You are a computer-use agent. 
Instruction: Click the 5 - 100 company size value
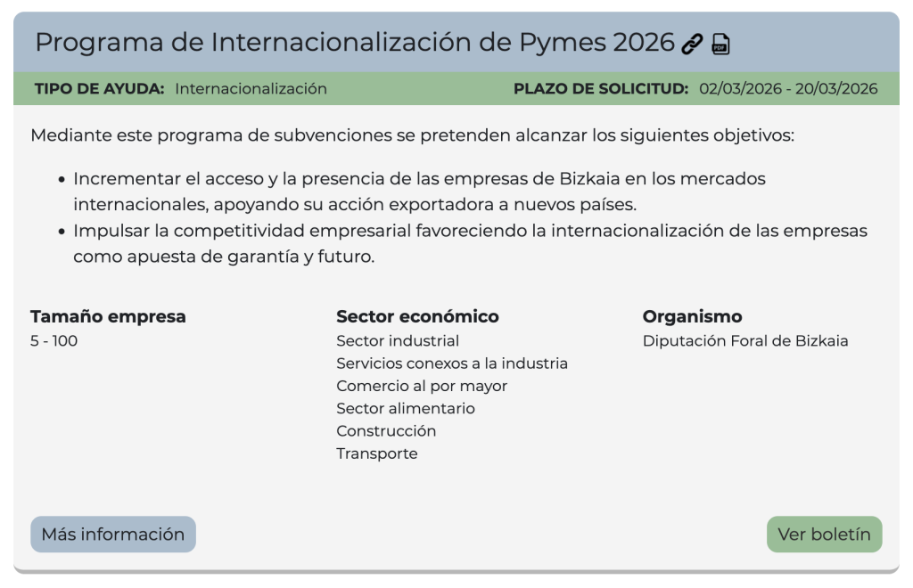(53, 340)
